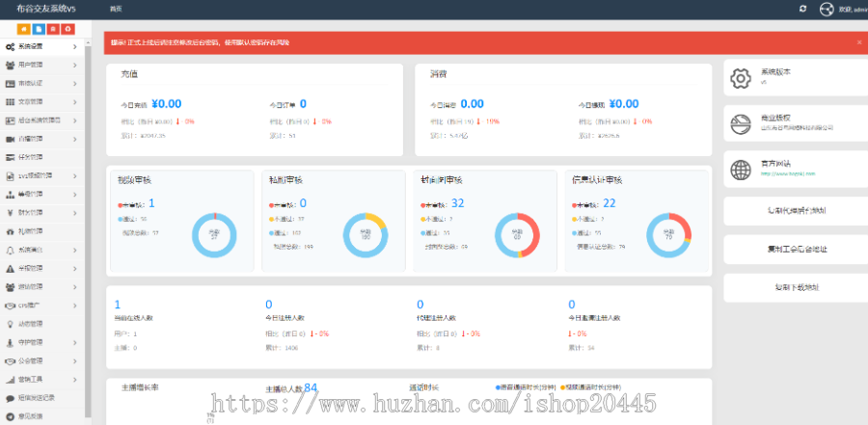Screen dimensions: 868x425
Task: Click the camera icon beside 直播管理
Action: [10, 139]
